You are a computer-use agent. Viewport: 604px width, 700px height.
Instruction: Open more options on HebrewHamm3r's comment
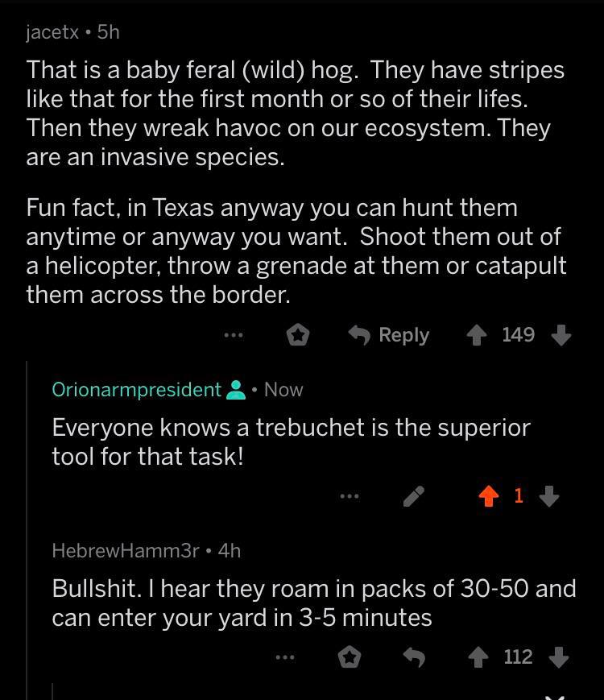pos(285,658)
